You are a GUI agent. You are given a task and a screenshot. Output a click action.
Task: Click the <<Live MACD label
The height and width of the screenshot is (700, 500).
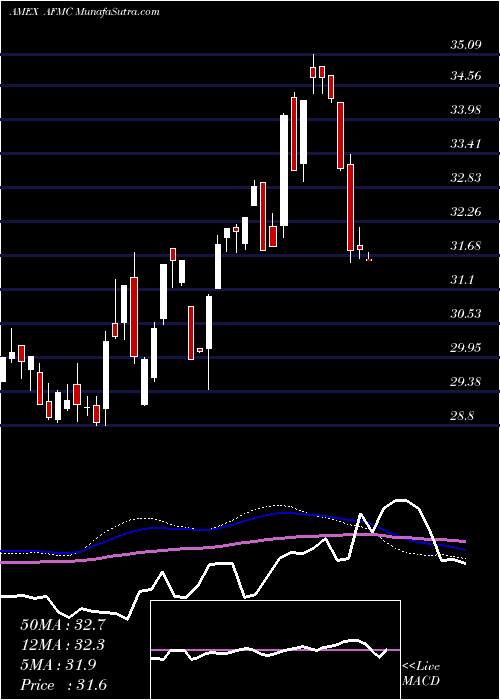421,674
